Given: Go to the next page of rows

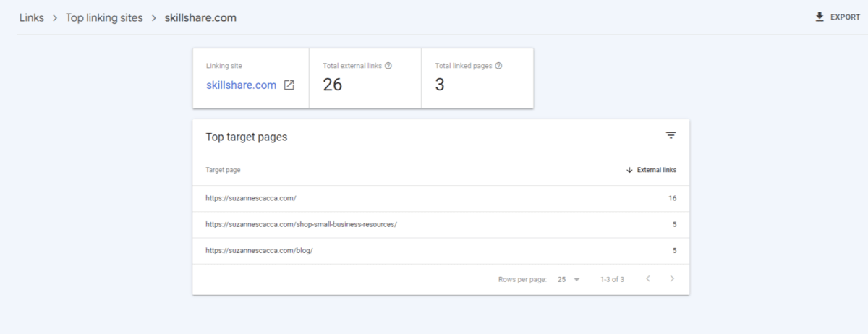Looking at the screenshot, I should [672, 279].
